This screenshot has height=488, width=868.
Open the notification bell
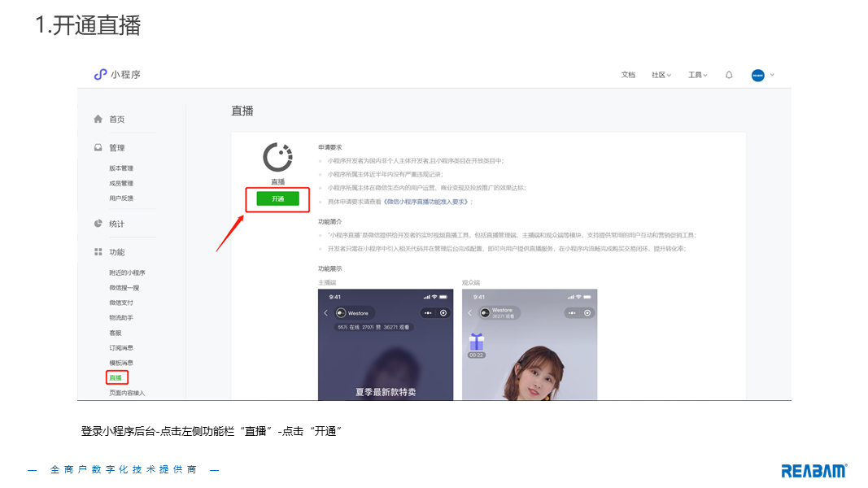729,75
